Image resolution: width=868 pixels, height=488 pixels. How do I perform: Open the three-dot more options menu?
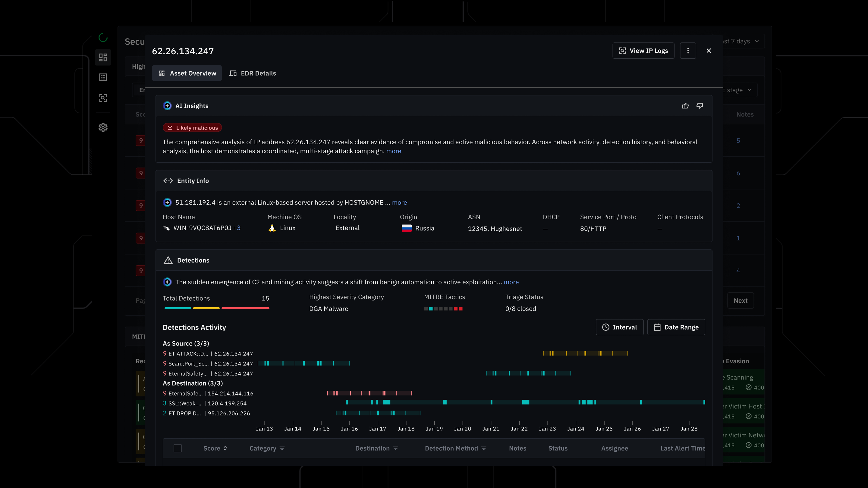(688, 51)
